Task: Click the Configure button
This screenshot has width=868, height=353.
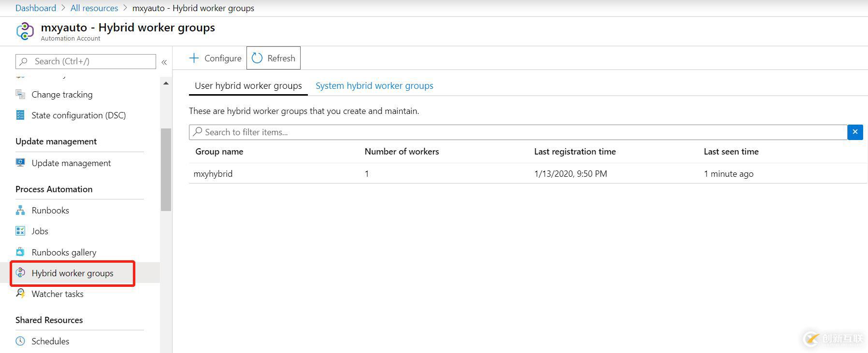Action: tap(215, 58)
